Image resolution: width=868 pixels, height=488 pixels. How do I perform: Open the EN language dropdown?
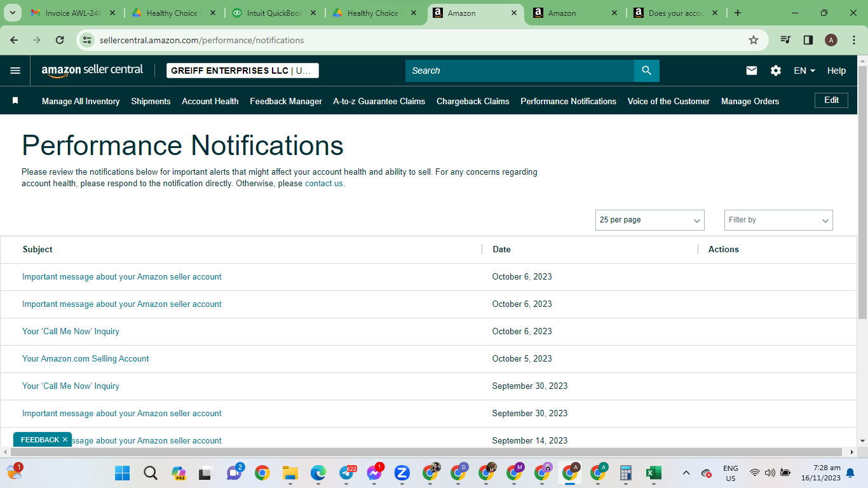tap(804, 71)
